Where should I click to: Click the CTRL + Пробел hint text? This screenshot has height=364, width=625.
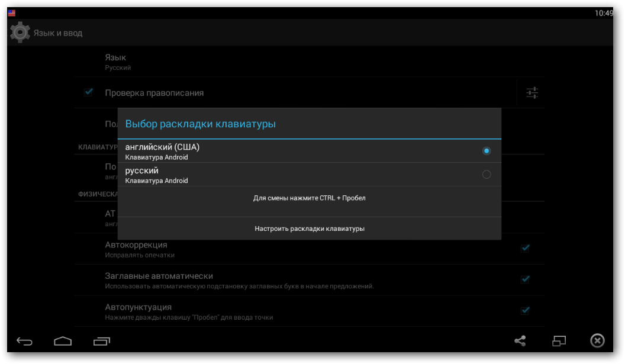309,198
